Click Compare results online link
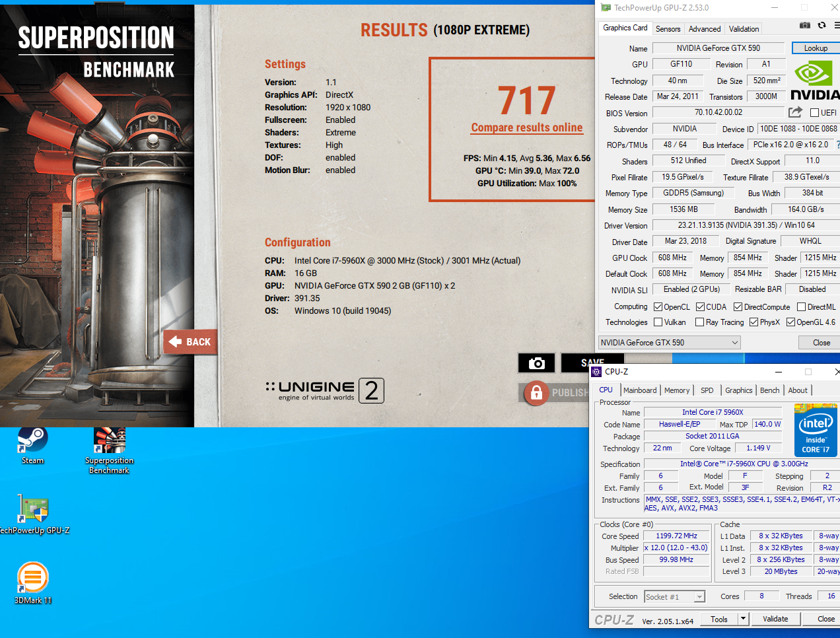The width and height of the screenshot is (840, 638). coord(527,127)
